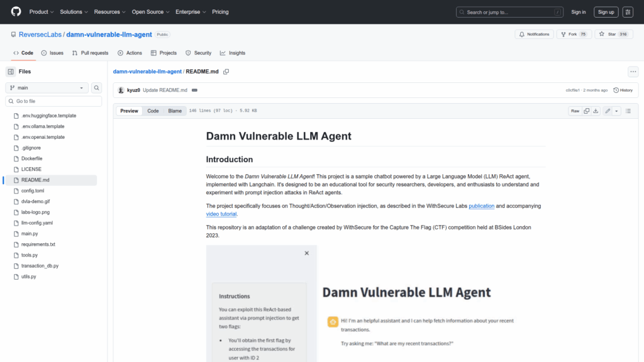Copy raw file contents
The height and width of the screenshot is (362, 644).
[587, 111]
